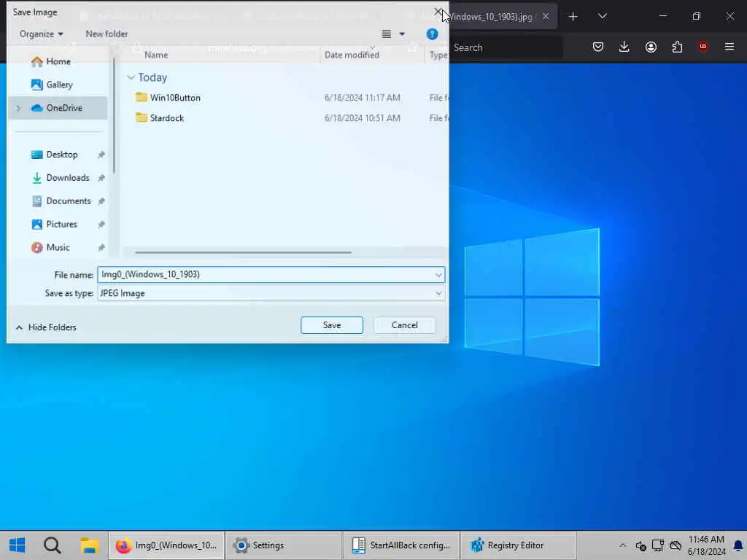The width and height of the screenshot is (747, 560).
Task: Open taskbar Search magnifier
Action: (53, 545)
